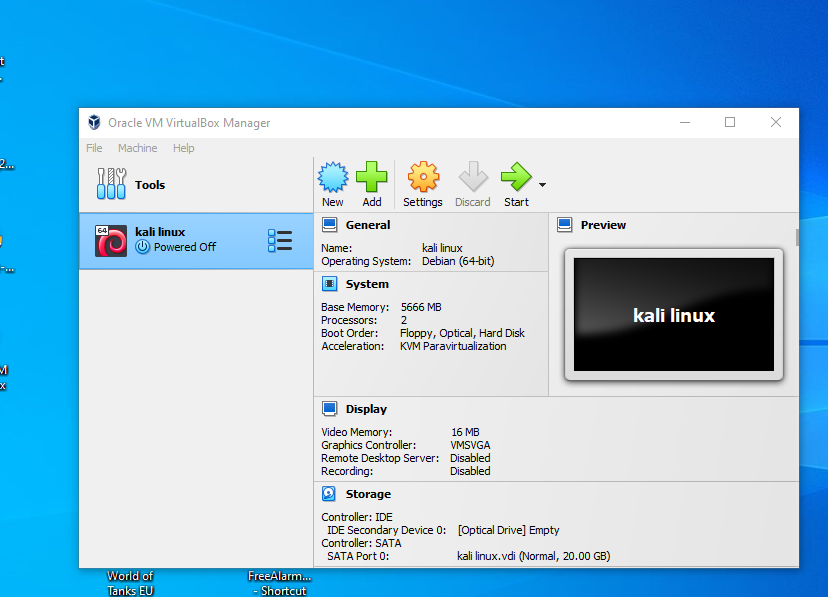Viewport: 828px width, 597px height.
Task: Click the 16 MB video memory value
Action: click(465, 432)
